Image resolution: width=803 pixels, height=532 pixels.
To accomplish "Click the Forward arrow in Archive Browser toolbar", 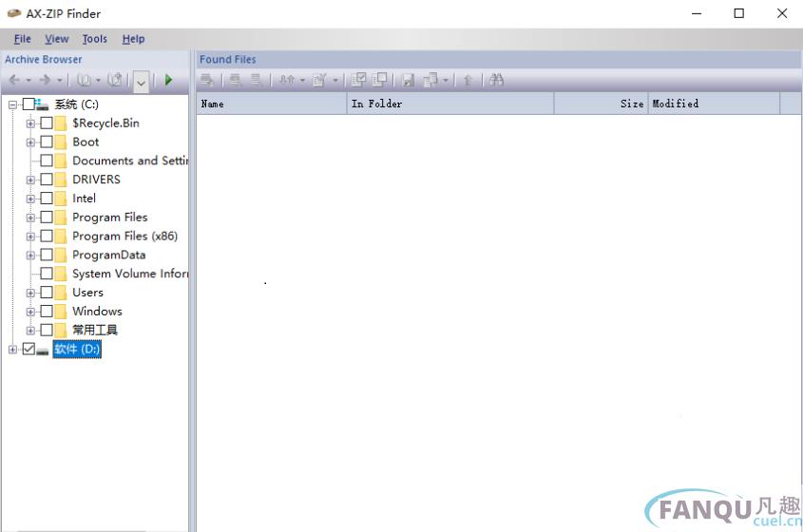I will pyautogui.click(x=45, y=80).
